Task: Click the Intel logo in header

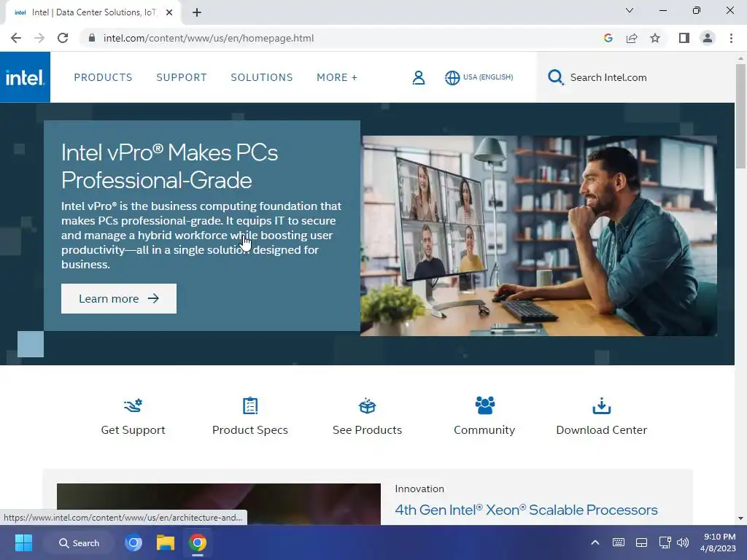Action: pos(25,77)
